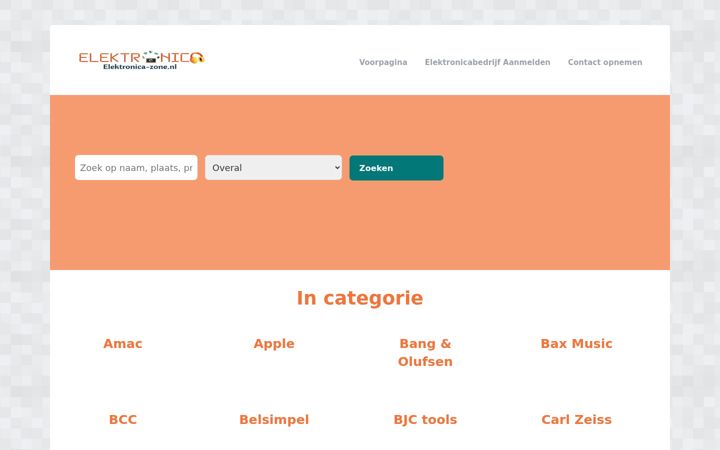
Task: Open the Belsimpel category
Action: 274,419
